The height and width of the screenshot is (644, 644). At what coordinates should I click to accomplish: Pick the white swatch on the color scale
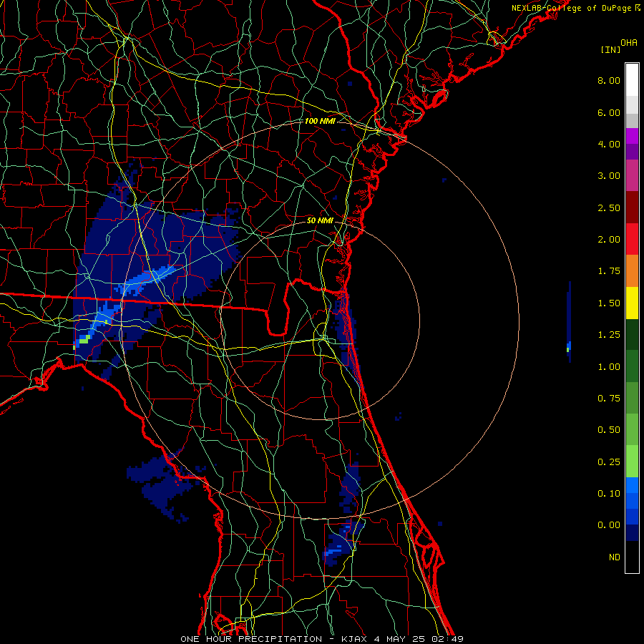click(632, 80)
